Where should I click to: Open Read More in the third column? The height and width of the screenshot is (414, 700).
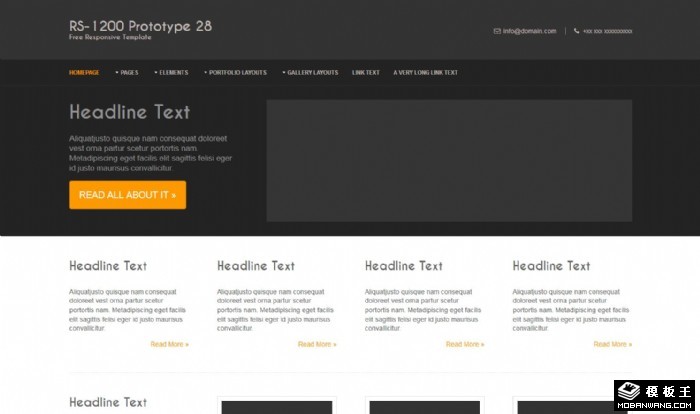pyautogui.click(x=465, y=344)
